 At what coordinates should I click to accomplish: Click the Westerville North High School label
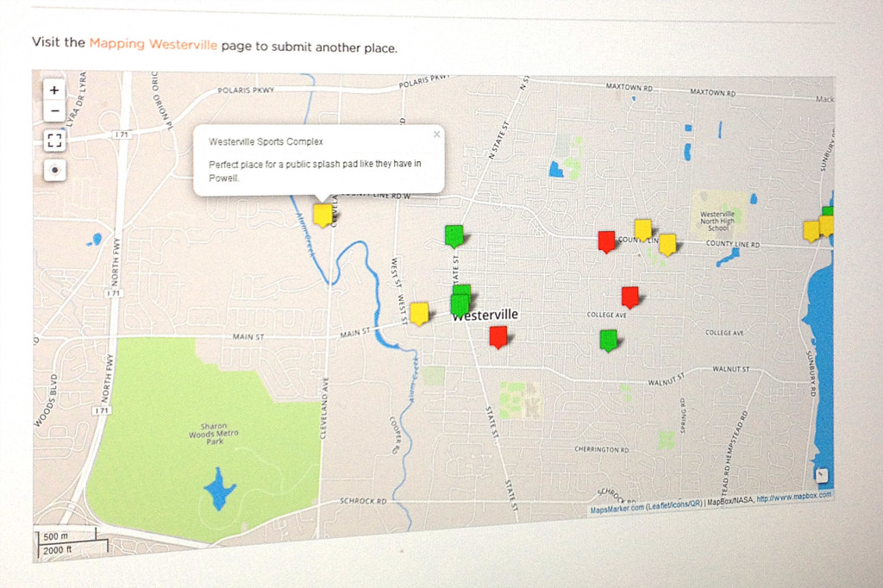717,221
